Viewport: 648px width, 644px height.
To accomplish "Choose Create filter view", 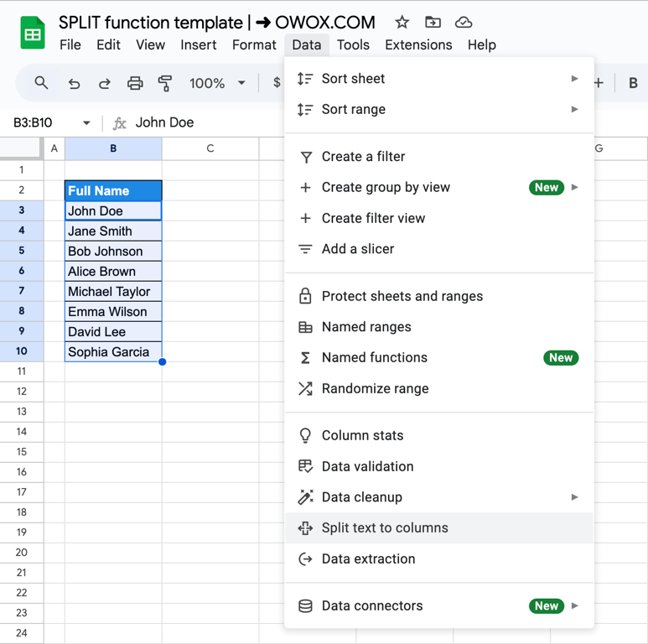I will pos(439,218).
